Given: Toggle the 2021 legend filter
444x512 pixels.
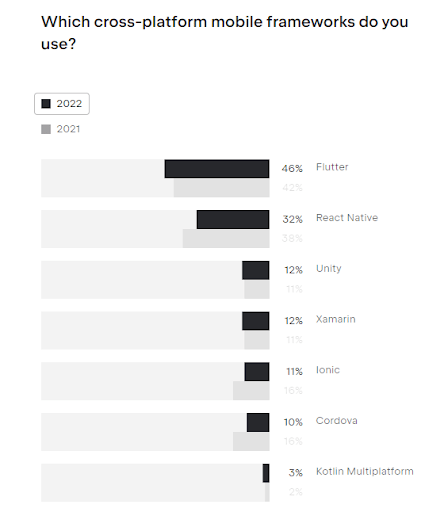Looking at the screenshot, I should 61,129.
